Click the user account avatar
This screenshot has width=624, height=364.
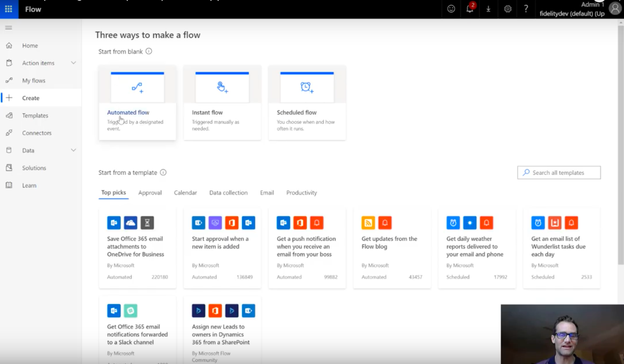pyautogui.click(x=615, y=8)
